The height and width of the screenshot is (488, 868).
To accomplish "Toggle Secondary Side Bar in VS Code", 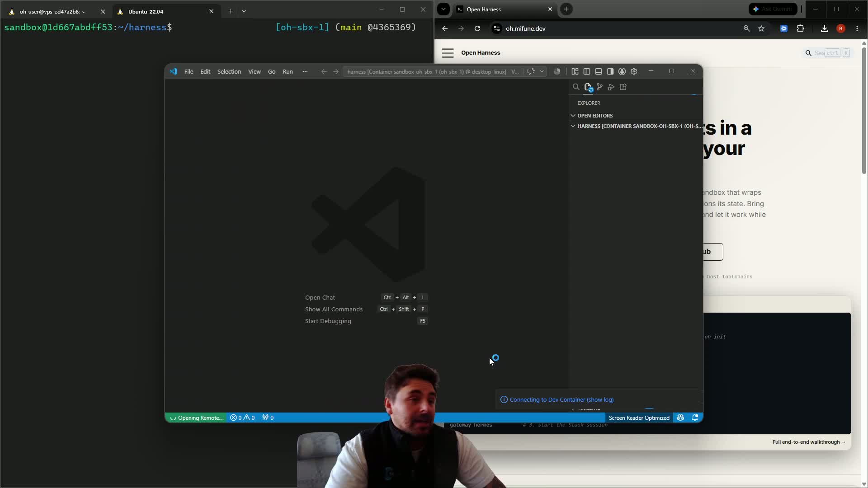I will point(610,71).
